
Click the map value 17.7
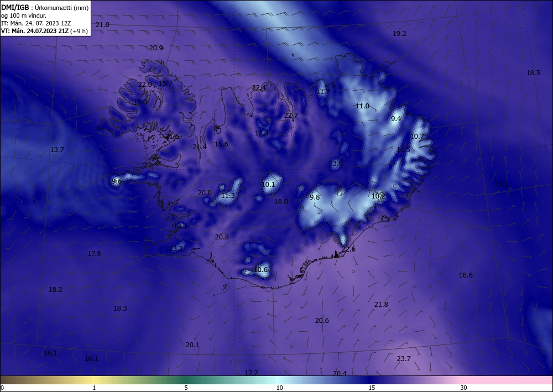[x=251, y=373]
